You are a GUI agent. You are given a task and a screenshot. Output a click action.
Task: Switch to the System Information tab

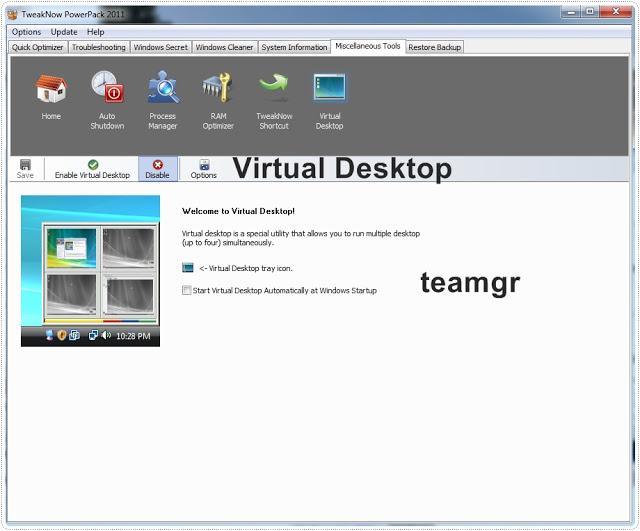294,47
